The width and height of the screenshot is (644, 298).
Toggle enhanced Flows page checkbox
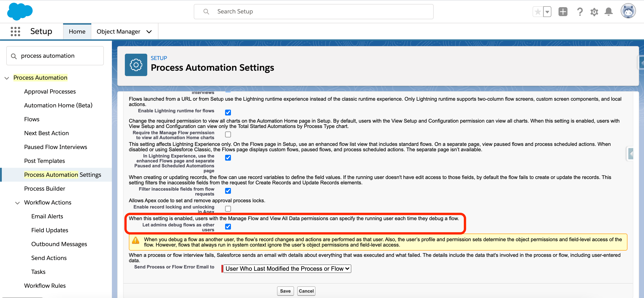pyautogui.click(x=228, y=158)
